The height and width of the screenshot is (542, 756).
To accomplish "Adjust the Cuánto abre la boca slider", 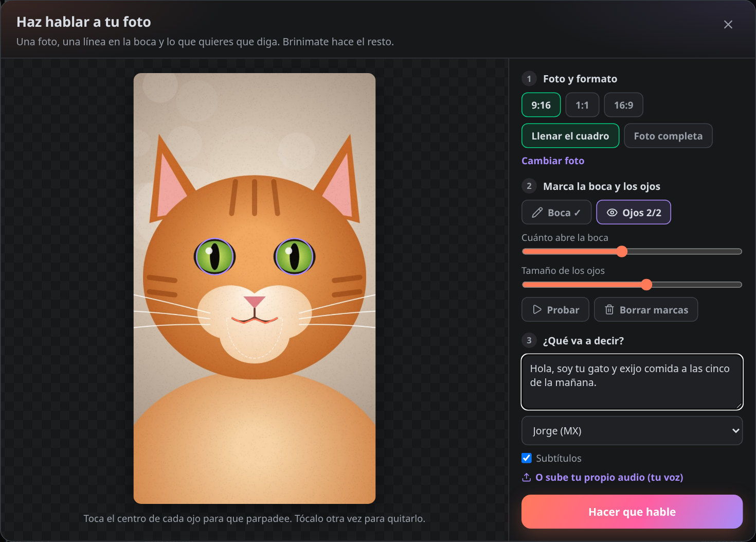I will (x=632, y=251).
